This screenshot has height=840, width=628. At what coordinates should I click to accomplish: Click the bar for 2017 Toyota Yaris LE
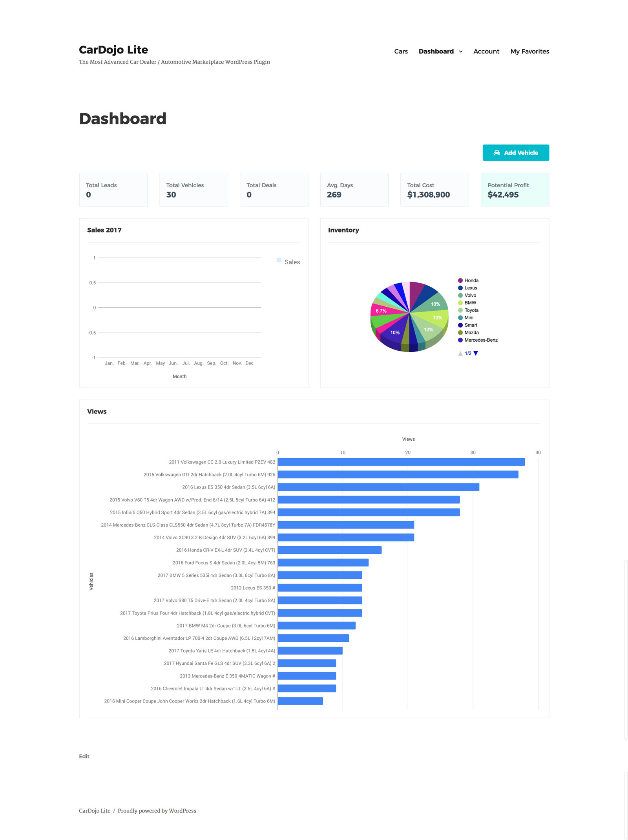pyautogui.click(x=310, y=651)
